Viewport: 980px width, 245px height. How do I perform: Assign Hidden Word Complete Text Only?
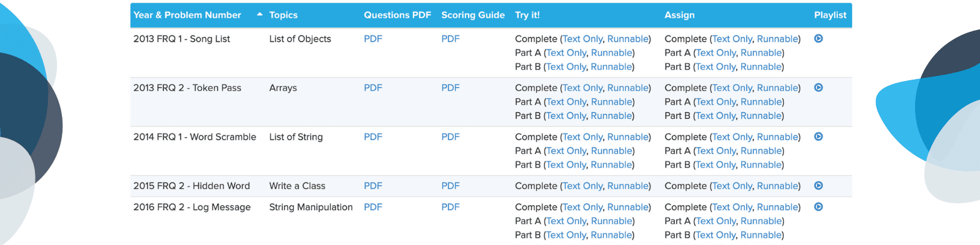point(733,186)
